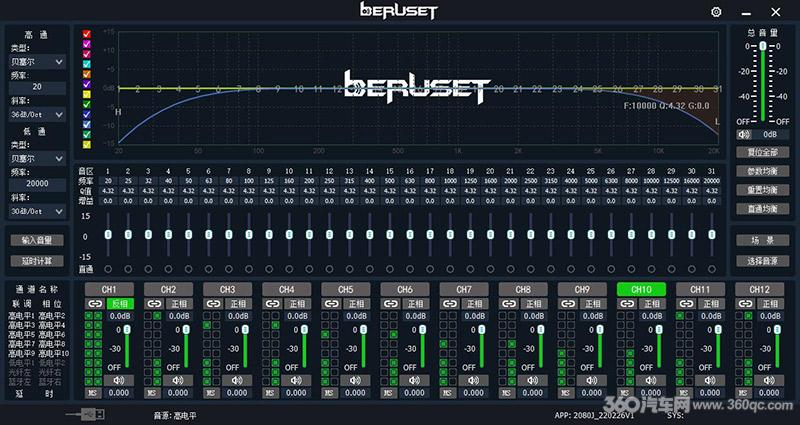Image resolution: width=800 pixels, height=425 pixels.
Task: Open the high-pass 斜率 dropdown 36dB/Oct
Action: coord(37,115)
